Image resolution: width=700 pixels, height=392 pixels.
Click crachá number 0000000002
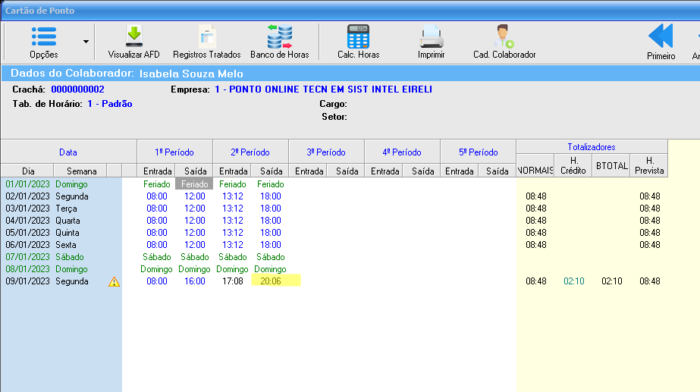(78, 89)
